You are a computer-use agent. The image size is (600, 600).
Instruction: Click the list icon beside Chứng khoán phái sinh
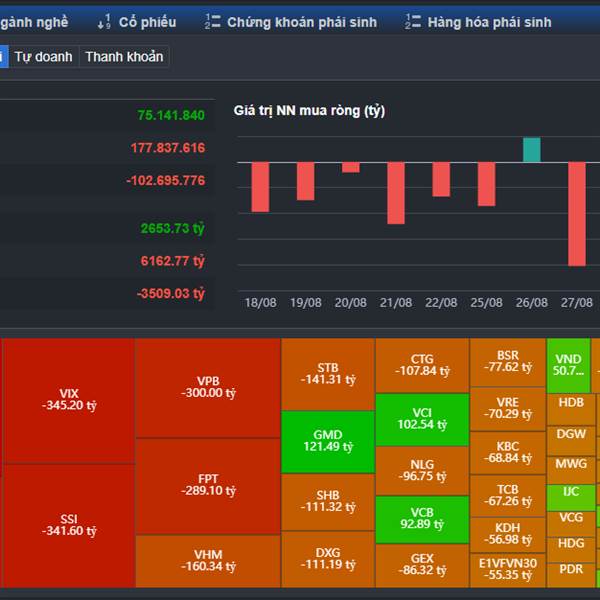[213, 22]
